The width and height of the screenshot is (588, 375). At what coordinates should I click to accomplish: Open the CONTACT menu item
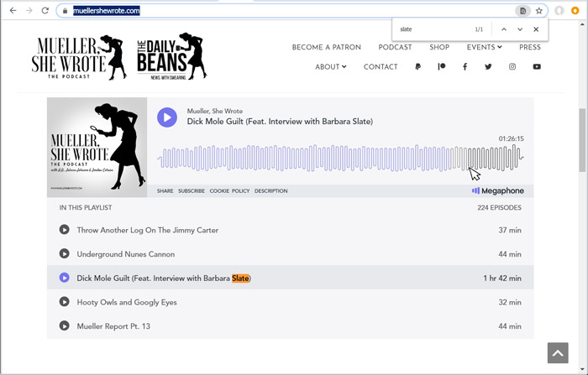coord(381,66)
